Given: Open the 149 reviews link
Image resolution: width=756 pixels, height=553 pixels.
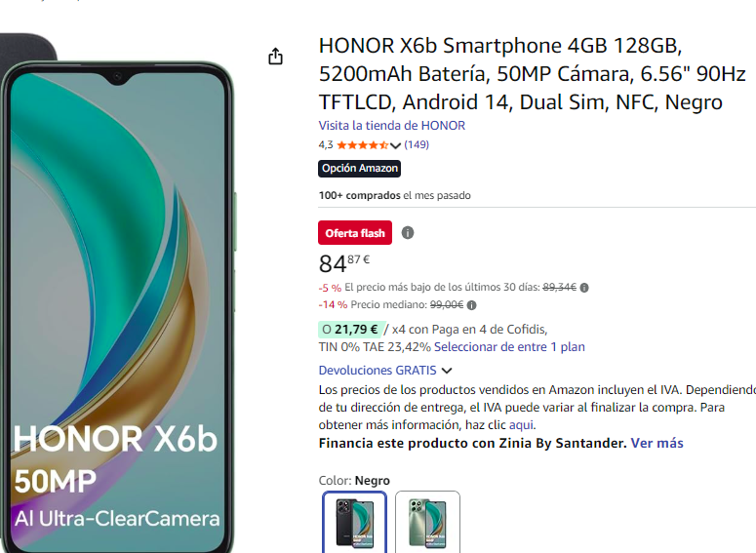Looking at the screenshot, I should [417, 144].
